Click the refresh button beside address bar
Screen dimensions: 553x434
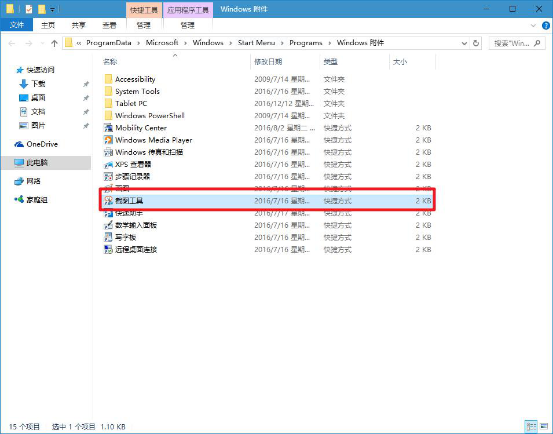(476, 43)
